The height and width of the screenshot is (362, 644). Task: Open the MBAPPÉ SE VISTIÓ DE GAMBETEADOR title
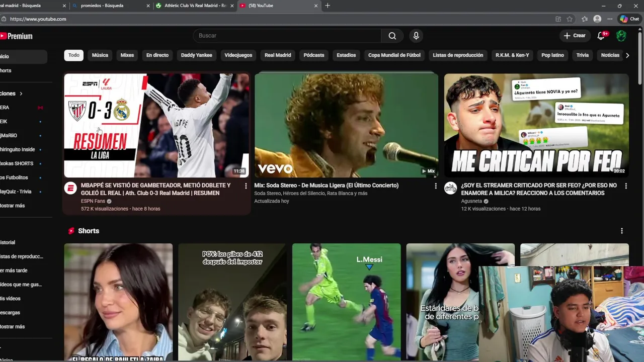click(x=155, y=189)
